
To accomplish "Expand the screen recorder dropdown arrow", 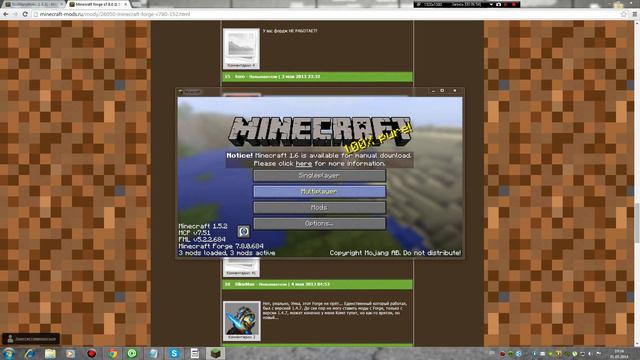I will tap(491, 4).
